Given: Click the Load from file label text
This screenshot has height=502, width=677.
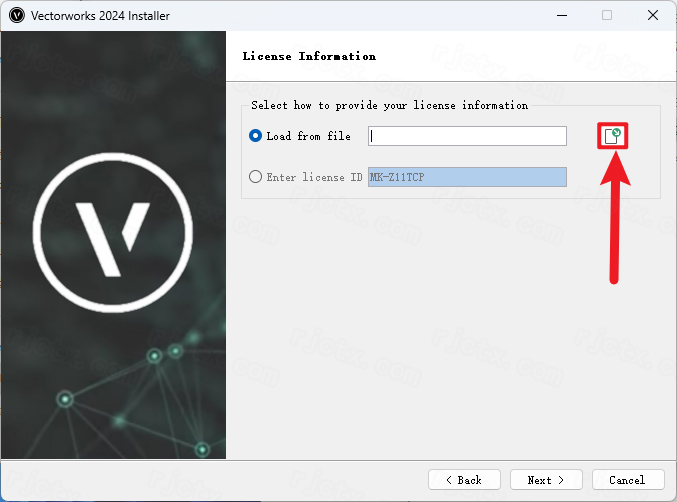Looking at the screenshot, I should (308, 136).
